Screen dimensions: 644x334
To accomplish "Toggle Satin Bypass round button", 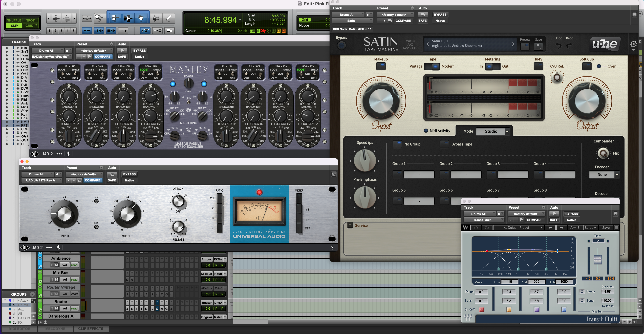I will pyautogui.click(x=341, y=45).
